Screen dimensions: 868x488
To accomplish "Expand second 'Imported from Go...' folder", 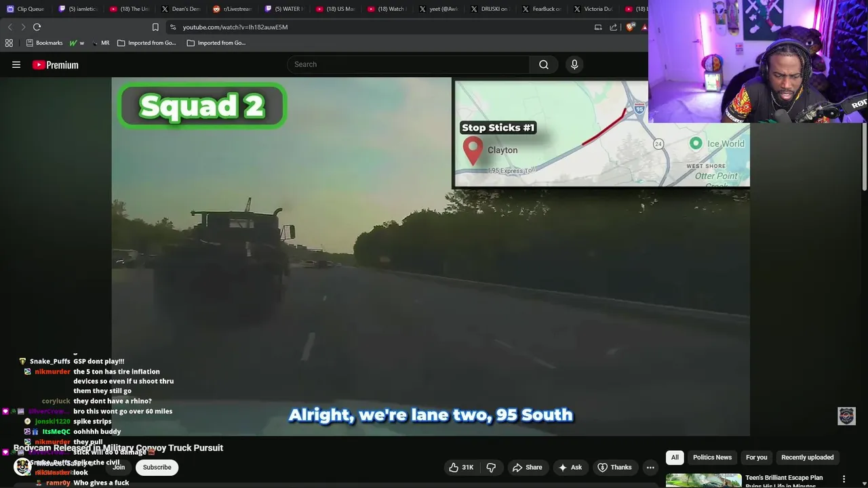I will coord(216,43).
